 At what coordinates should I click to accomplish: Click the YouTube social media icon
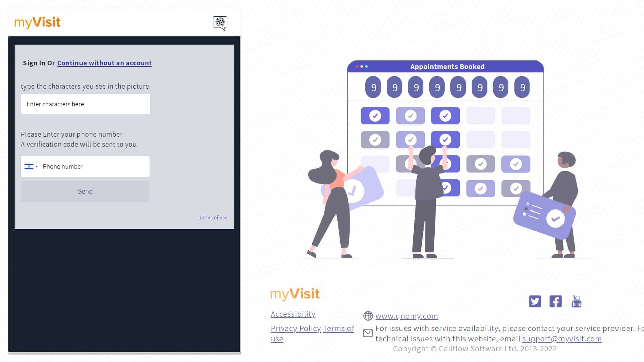(x=576, y=301)
